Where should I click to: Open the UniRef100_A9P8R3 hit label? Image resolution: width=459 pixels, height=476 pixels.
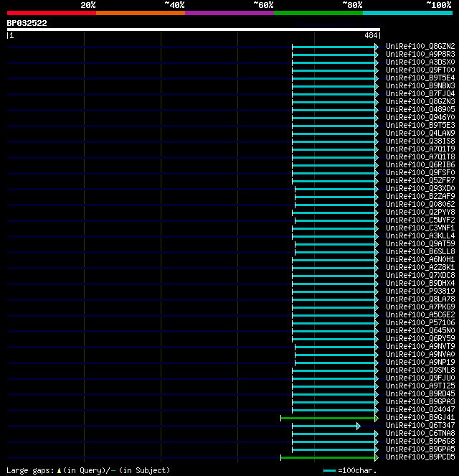[420, 54]
